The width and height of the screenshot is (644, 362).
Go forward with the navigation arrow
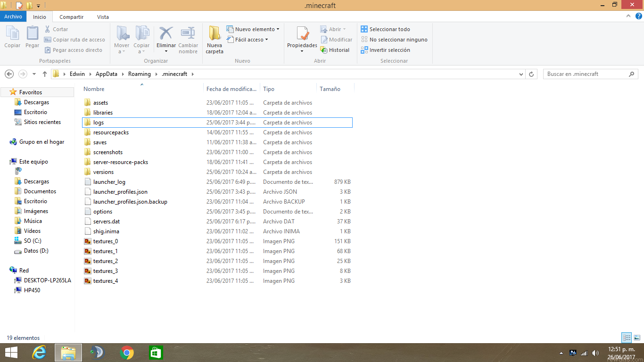pyautogui.click(x=23, y=74)
